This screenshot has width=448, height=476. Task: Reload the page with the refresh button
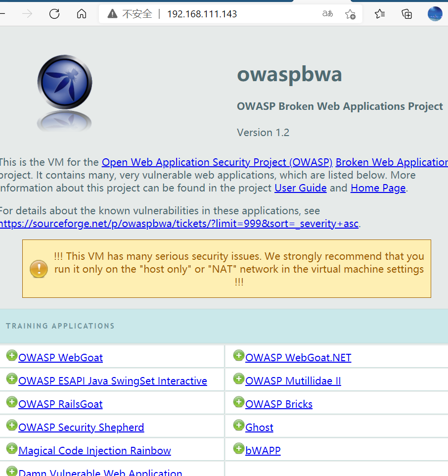pyautogui.click(x=54, y=14)
